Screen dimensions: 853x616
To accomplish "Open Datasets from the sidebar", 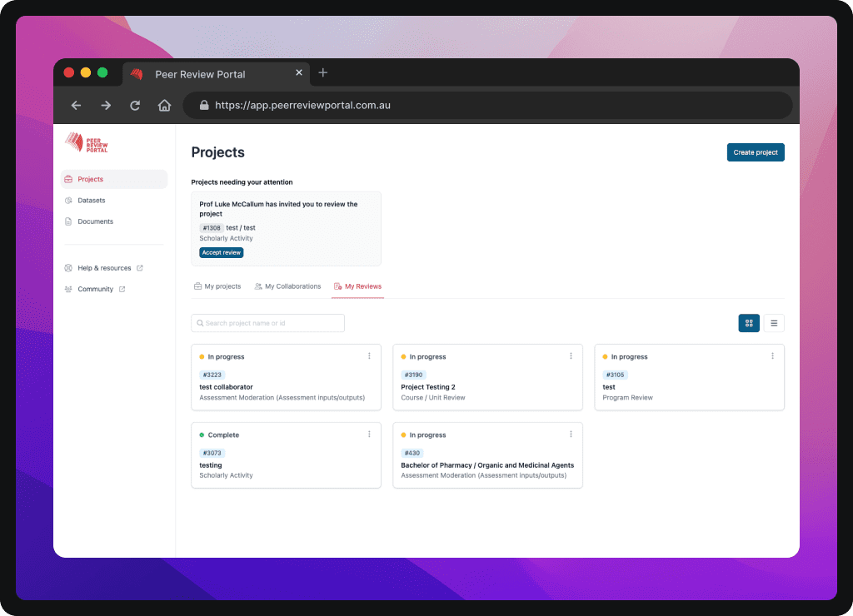I will tap(91, 201).
